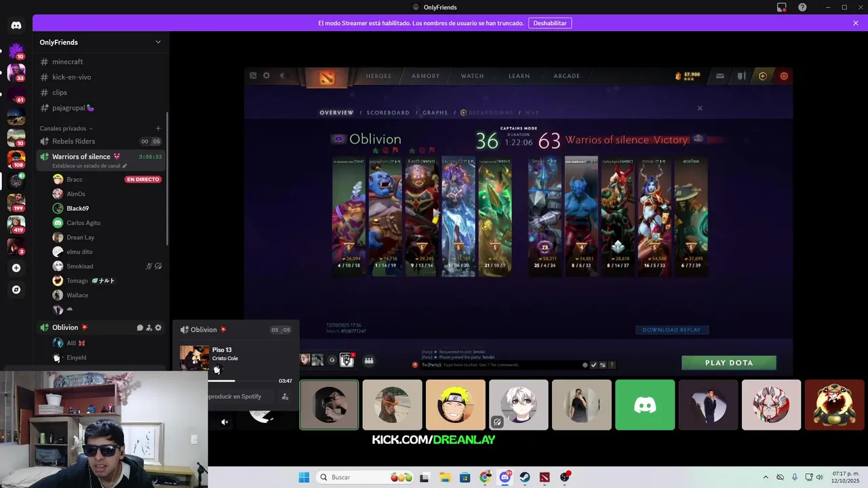This screenshot has width=868, height=488.
Task: Click Dota red power quit button
Action: coord(784,76)
